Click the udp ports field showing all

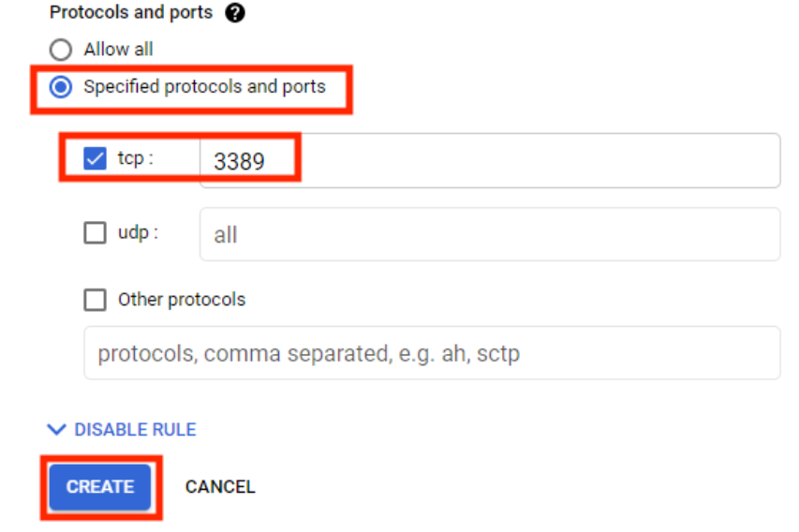[489, 234]
